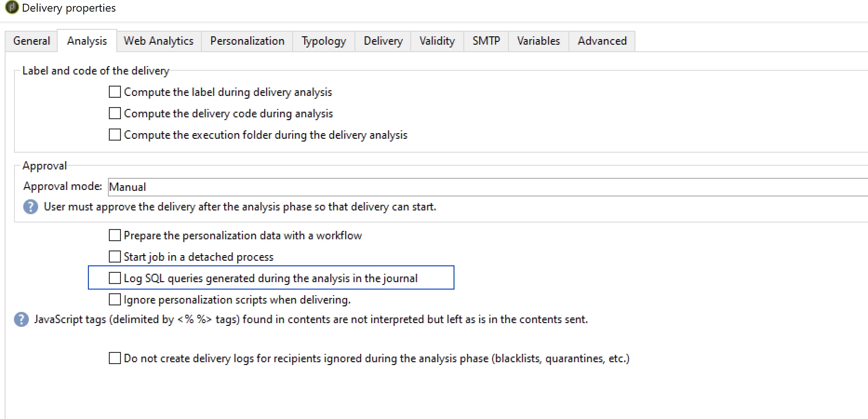Toggle Compute the execution folder checkbox
This screenshot has width=868, height=419.
(x=115, y=135)
